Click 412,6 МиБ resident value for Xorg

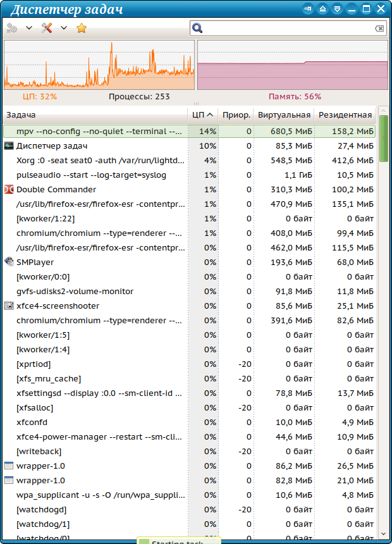pos(352,161)
